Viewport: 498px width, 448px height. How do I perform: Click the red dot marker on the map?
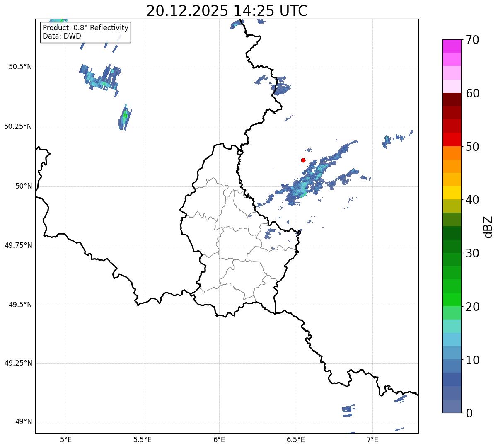[x=303, y=160]
